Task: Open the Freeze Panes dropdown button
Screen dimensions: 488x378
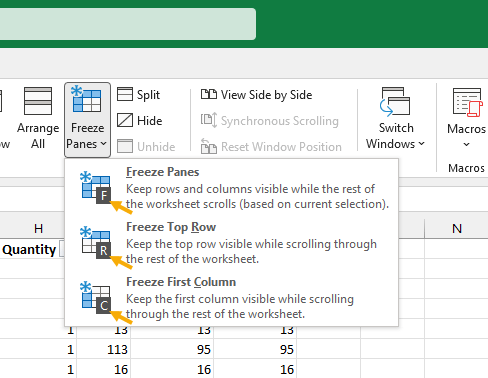Action: point(87,120)
